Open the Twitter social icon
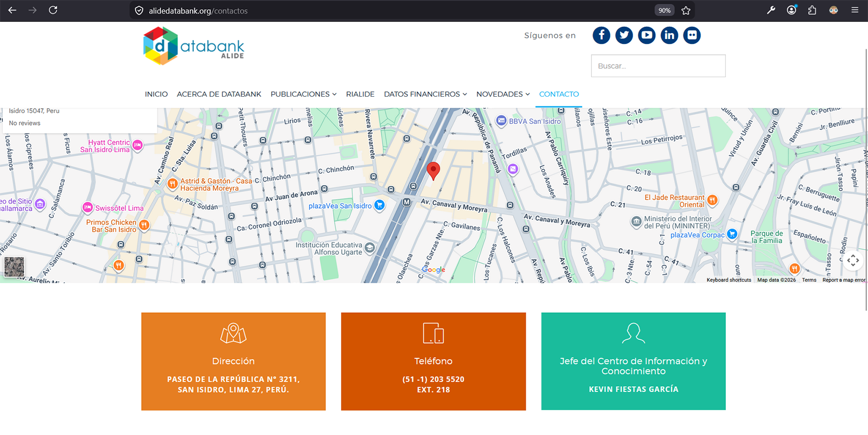The height and width of the screenshot is (435, 868). coord(624,35)
